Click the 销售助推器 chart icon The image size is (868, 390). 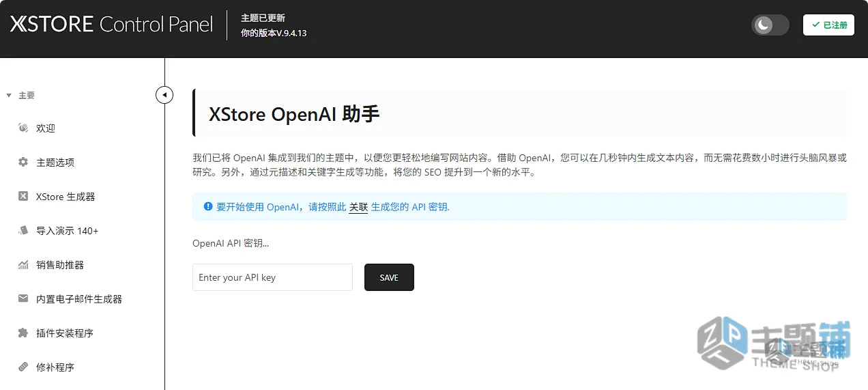click(23, 264)
